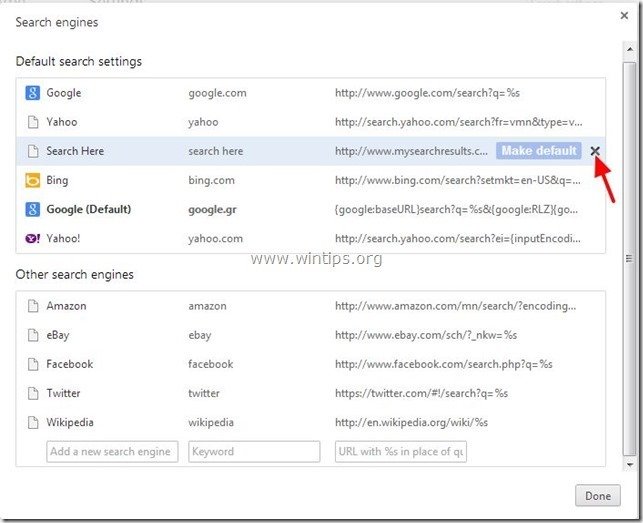
Task: Select the yahoo.com keyword cell
Action: (x=215, y=239)
